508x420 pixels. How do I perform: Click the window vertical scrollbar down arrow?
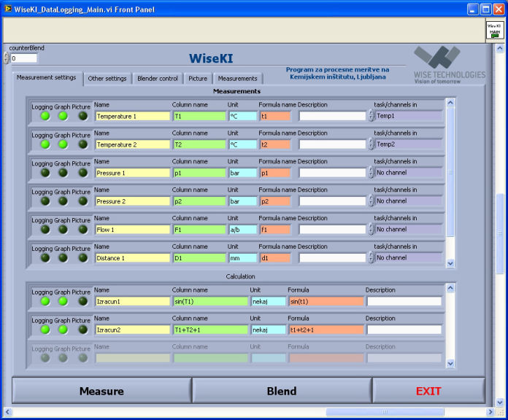pos(500,402)
